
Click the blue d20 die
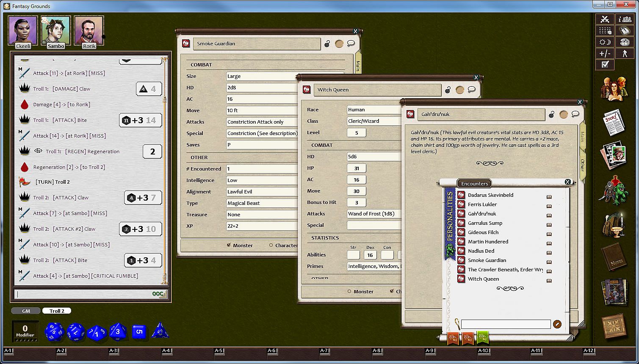point(54,331)
